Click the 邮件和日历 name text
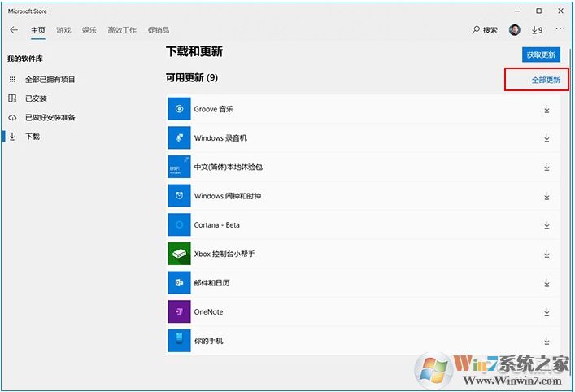The height and width of the screenshot is (392, 575). pos(211,283)
